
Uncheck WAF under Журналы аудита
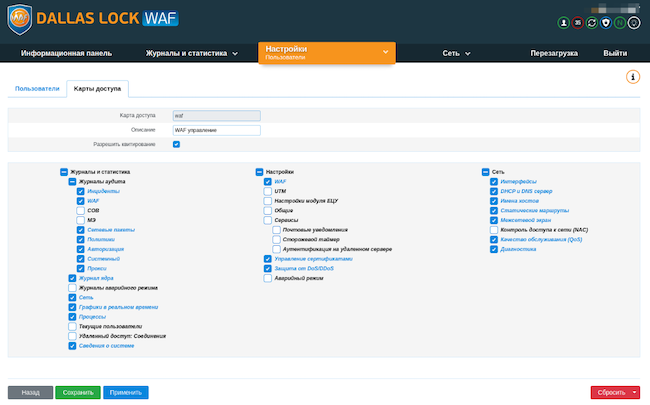[80, 201]
